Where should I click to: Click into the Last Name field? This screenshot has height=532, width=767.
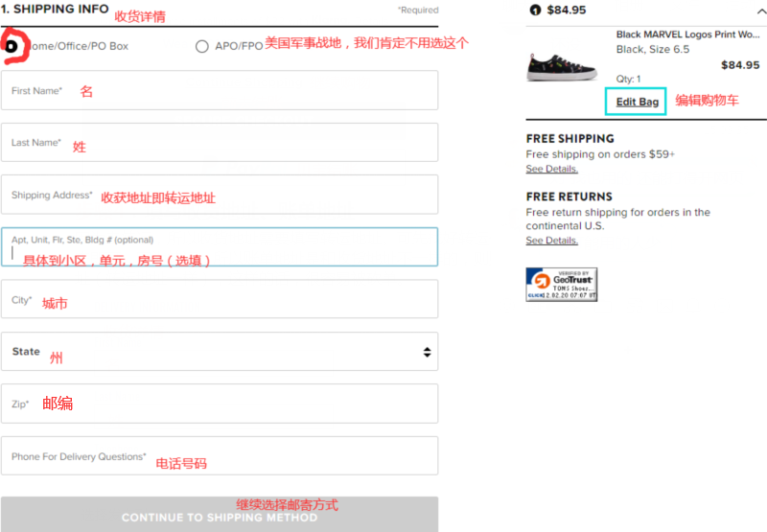click(x=220, y=142)
